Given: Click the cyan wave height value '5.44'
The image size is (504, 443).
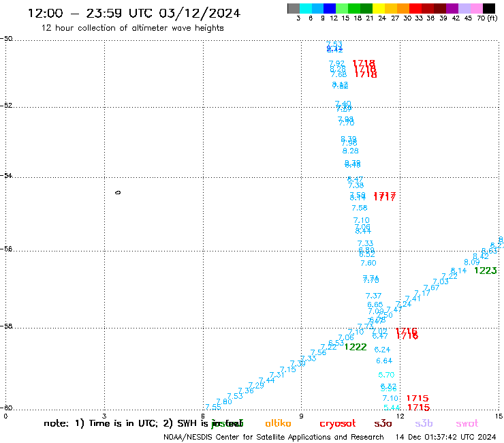Looking at the screenshot, I should tap(392, 408).
